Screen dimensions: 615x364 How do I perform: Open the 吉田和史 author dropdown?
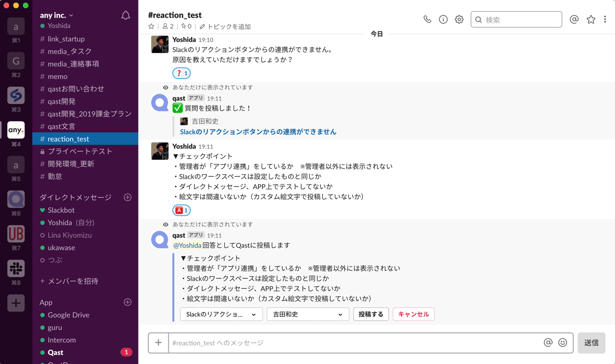(x=307, y=314)
